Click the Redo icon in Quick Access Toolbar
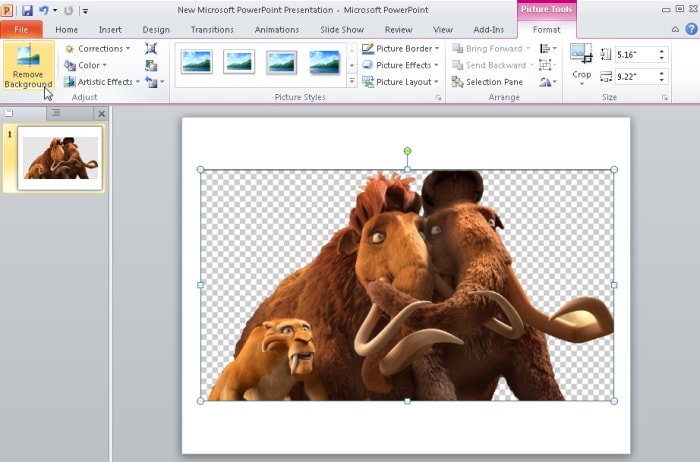The width and height of the screenshot is (700, 462). click(68, 10)
